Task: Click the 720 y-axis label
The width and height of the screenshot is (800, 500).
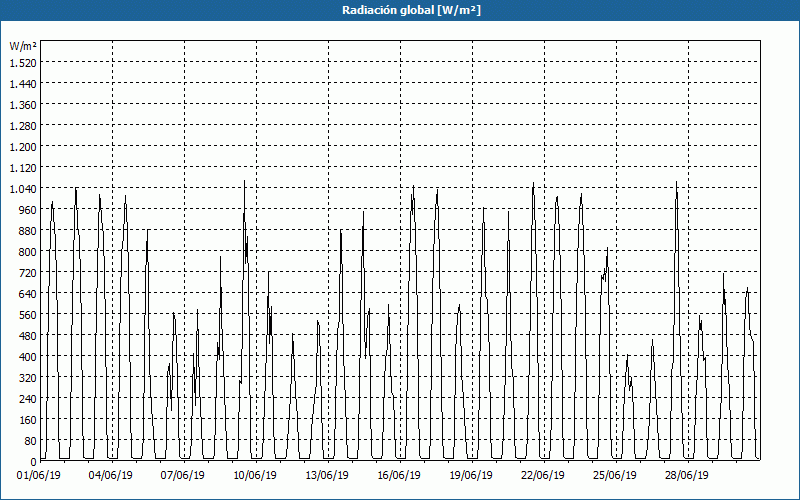Action: pos(27,272)
